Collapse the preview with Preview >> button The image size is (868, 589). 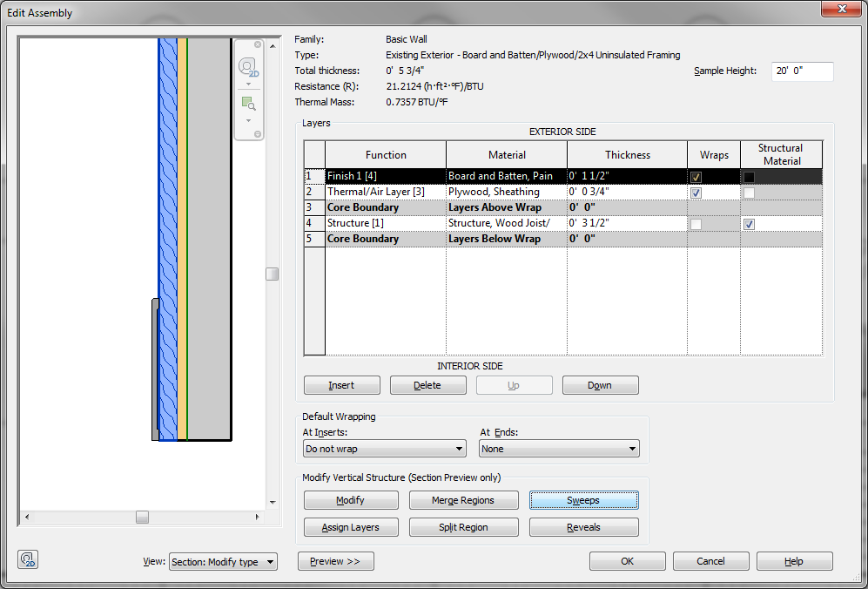click(335, 561)
